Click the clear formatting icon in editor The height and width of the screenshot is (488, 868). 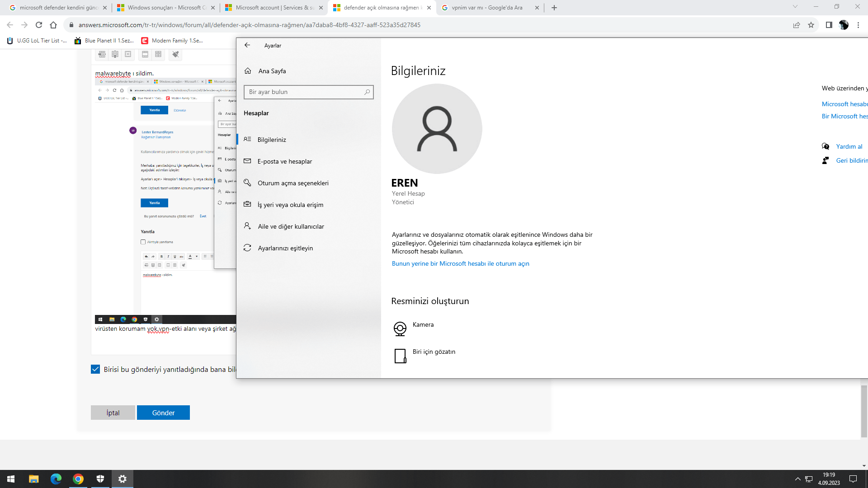175,54
